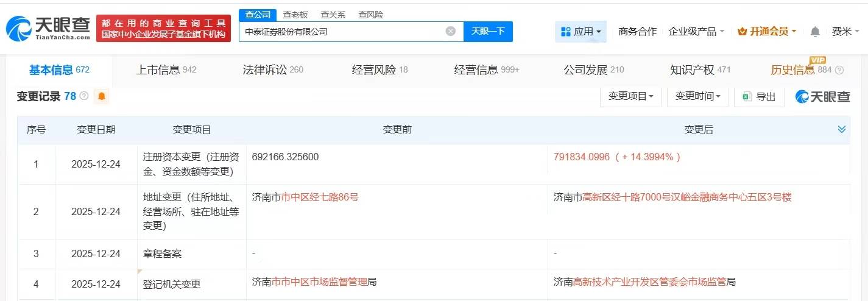
Task: Click the red promotional banner beside the logo
Action: coord(163,29)
